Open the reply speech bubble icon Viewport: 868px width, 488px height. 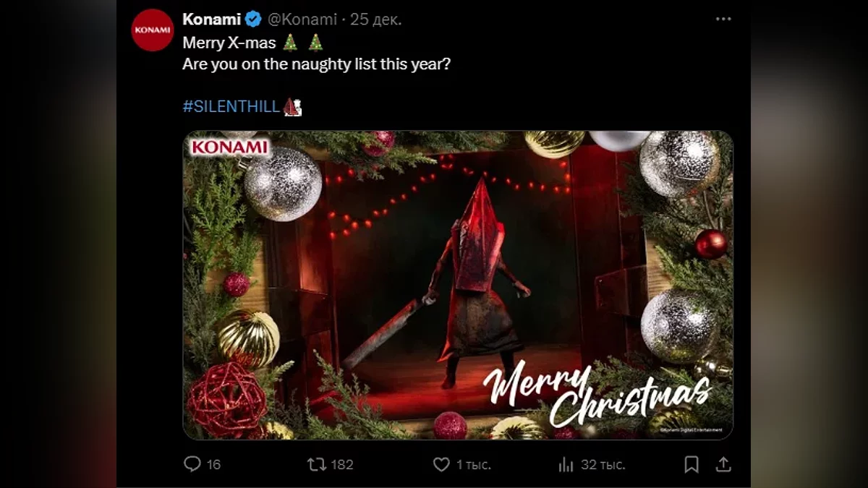pos(192,463)
